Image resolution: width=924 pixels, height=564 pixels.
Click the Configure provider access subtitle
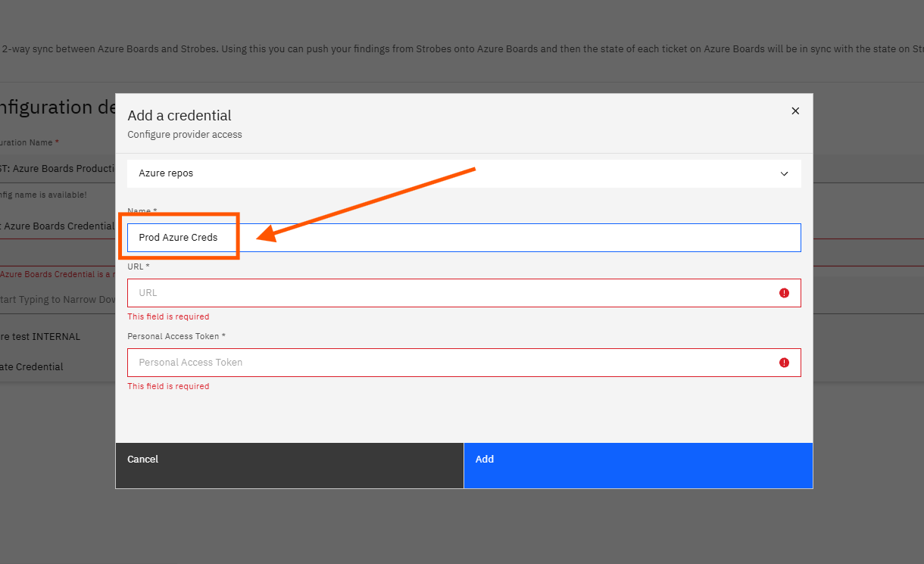[x=185, y=135]
